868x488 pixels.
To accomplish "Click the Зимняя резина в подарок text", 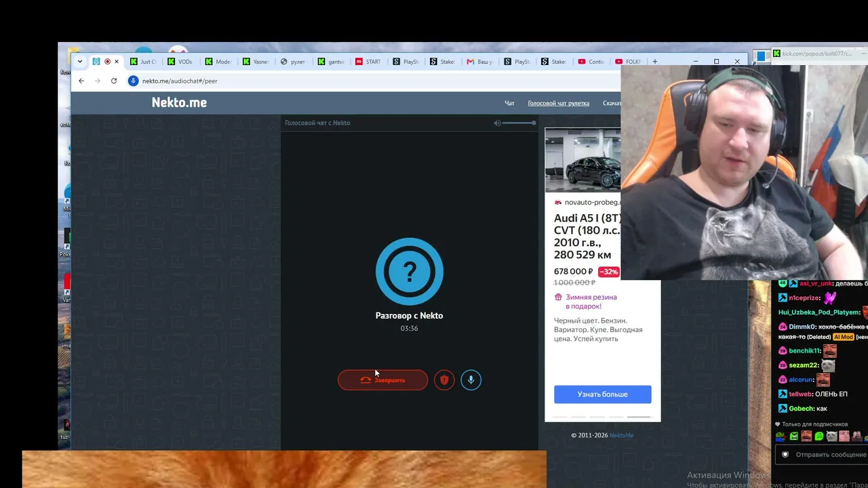I will (x=591, y=302).
